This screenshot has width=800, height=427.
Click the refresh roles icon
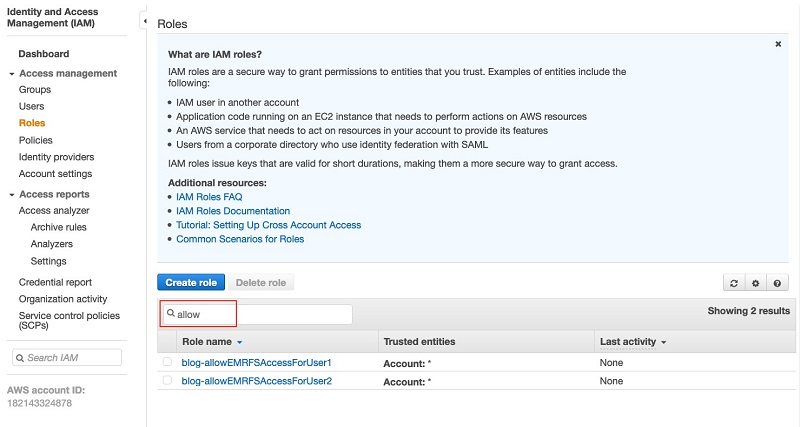tap(734, 283)
